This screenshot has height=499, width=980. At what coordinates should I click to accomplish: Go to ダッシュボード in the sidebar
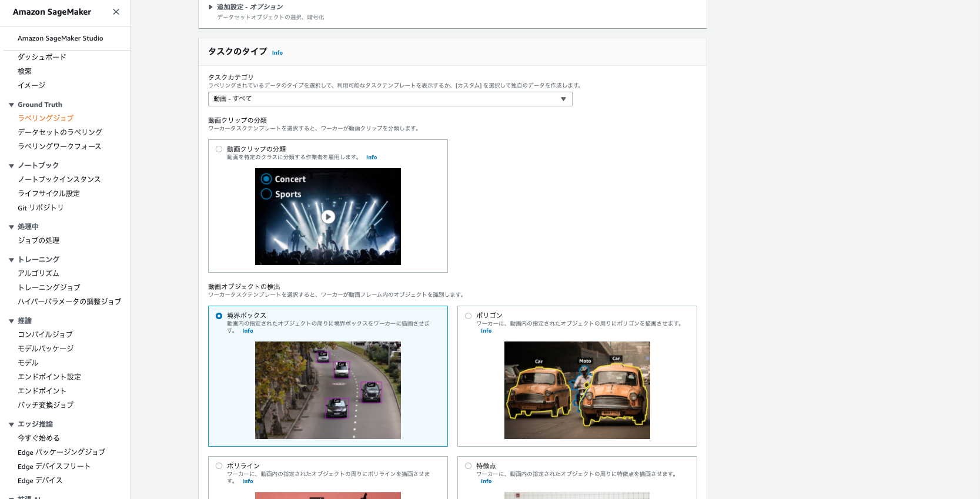click(42, 57)
